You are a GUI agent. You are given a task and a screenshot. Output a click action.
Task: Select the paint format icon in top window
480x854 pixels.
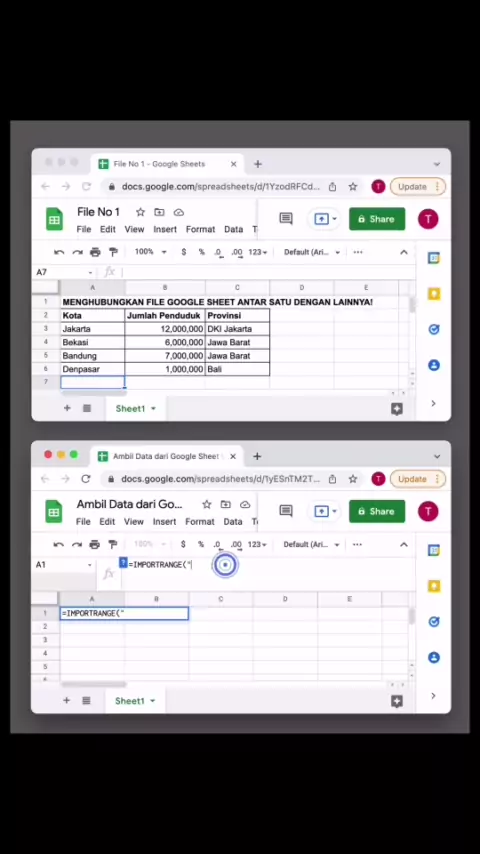point(113,252)
